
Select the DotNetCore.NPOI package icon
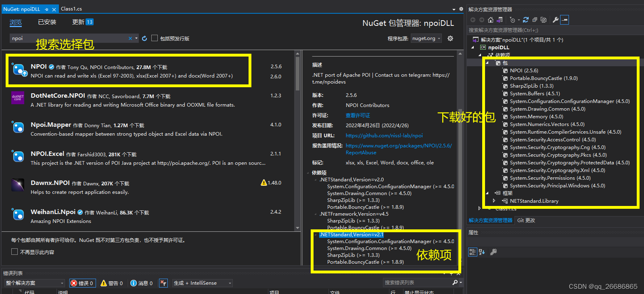(x=18, y=97)
